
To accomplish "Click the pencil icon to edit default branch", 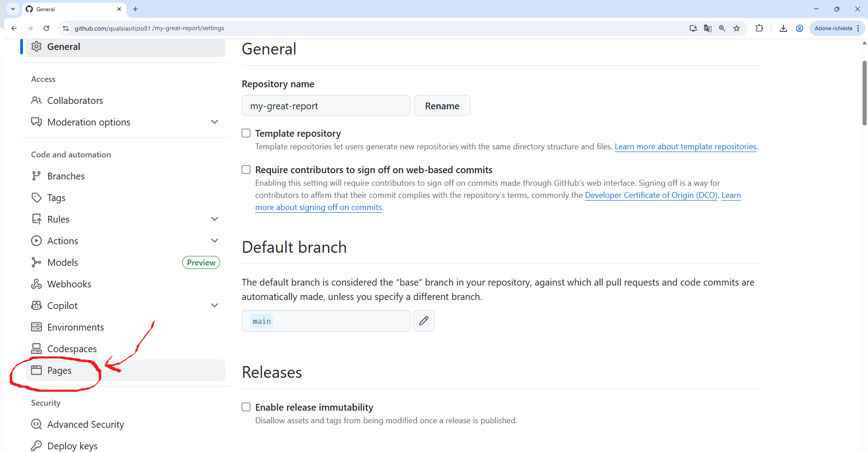I will pyautogui.click(x=423, y=321).
